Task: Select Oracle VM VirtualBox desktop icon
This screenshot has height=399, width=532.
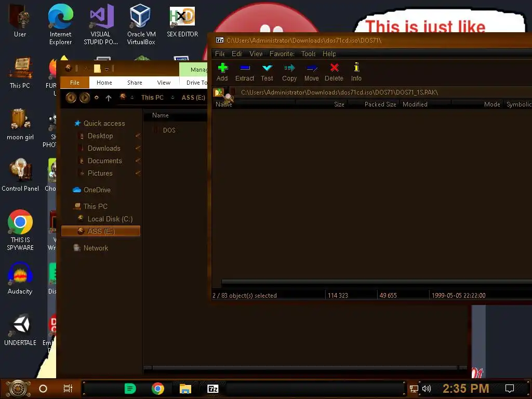Action: tap(141, 24)
